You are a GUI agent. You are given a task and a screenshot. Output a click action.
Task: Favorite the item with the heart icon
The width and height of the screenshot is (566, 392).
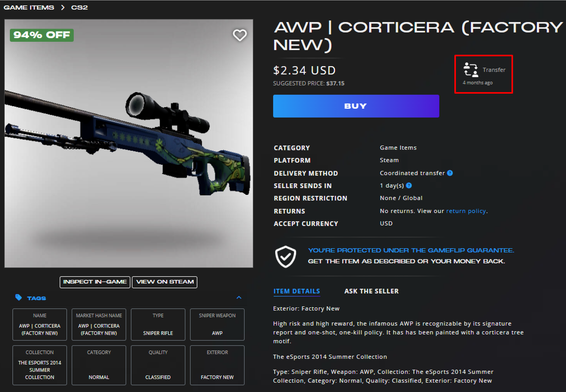tap(239, 35)
